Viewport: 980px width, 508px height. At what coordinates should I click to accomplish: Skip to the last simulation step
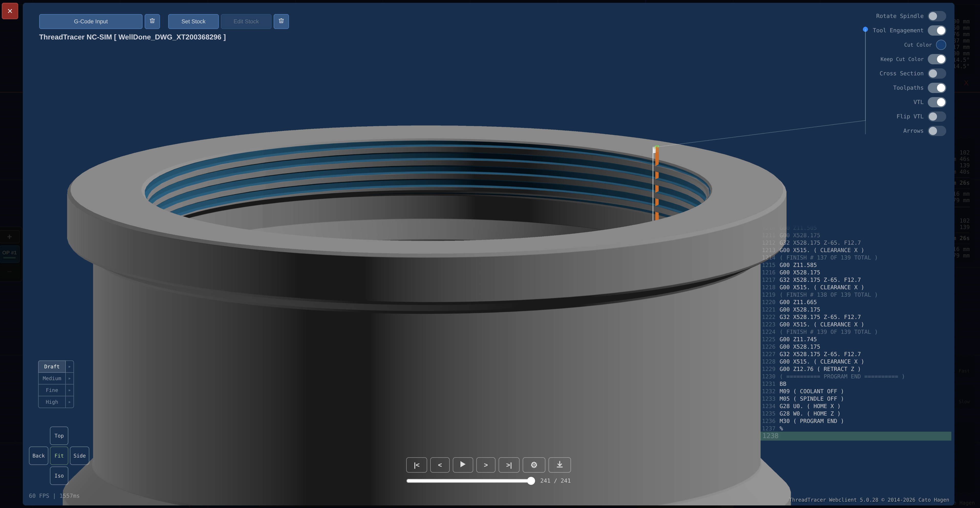(x=509, y=465)
